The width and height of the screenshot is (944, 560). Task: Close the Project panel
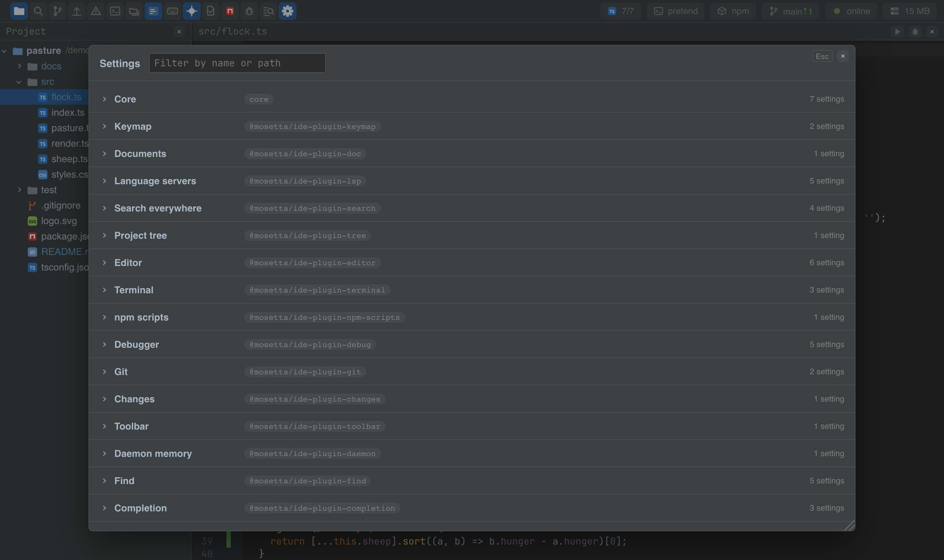[179, 32]
